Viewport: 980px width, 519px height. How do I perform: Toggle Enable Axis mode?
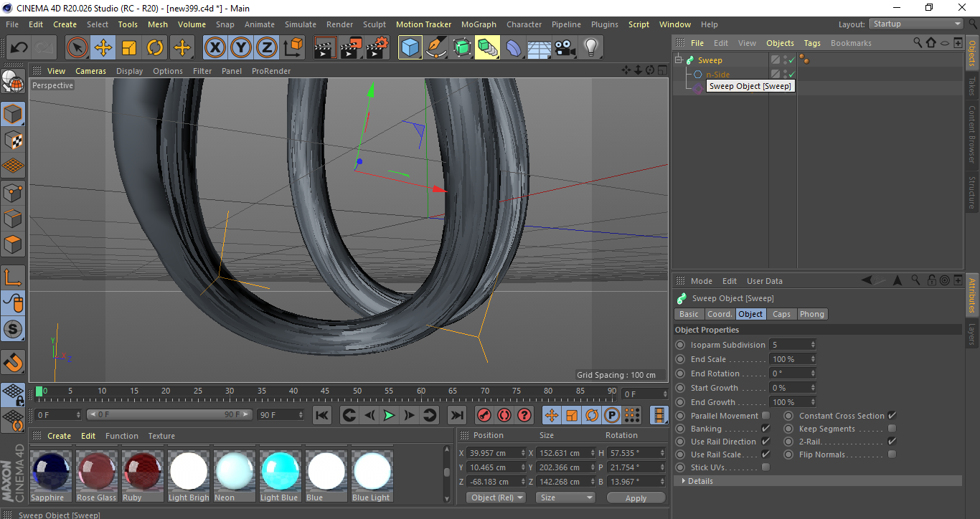tap(13, 277)
